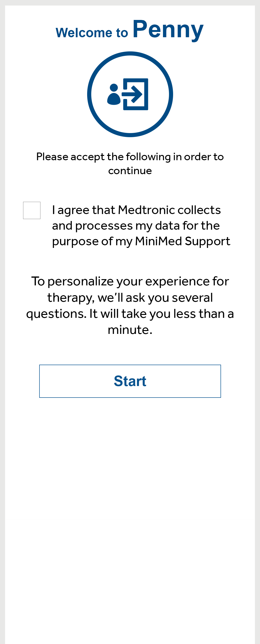260x644 pixels.
Task: Click the "purpose of my" consent text
Action: click(92, 241)
